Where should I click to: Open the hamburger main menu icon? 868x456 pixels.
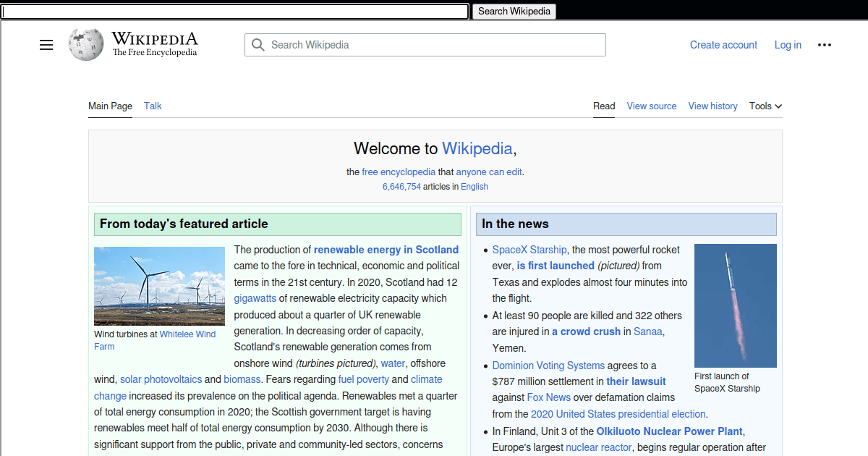(x=46, y=45)
